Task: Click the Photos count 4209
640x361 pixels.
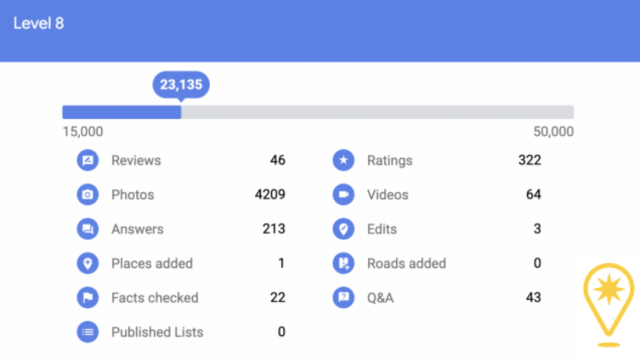Action: (x=270, y=194)
